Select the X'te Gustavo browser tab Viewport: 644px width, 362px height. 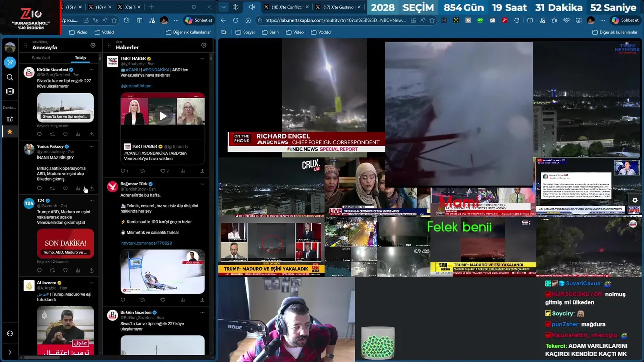(338, 7)
